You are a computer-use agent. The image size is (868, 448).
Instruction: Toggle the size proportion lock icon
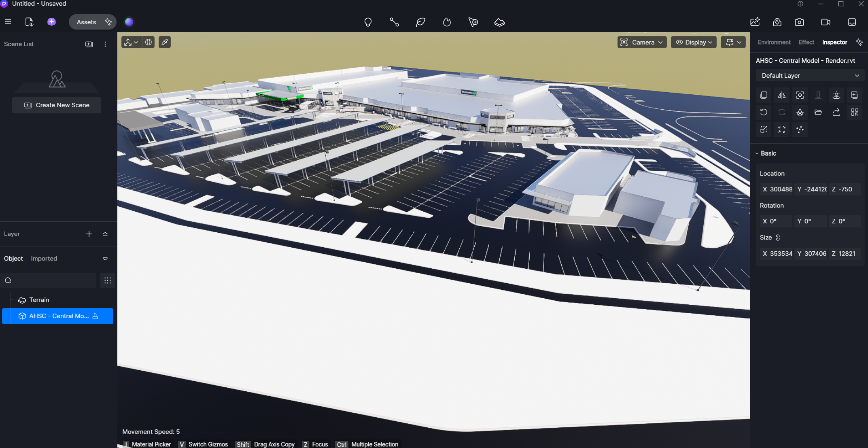coord(778,238)
